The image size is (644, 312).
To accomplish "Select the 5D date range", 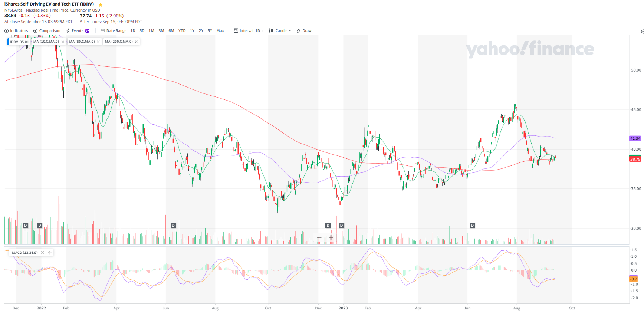I will 142,31.
